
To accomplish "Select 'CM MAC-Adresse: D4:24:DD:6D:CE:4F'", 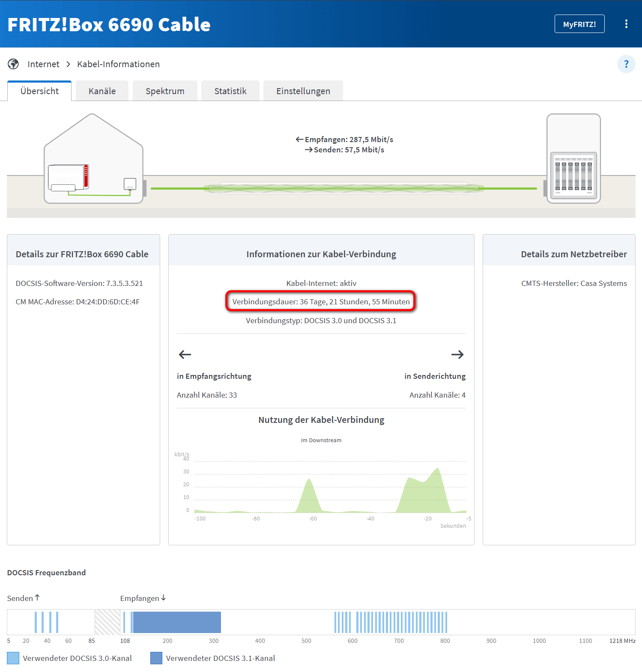I will click(x=78, y=302).
